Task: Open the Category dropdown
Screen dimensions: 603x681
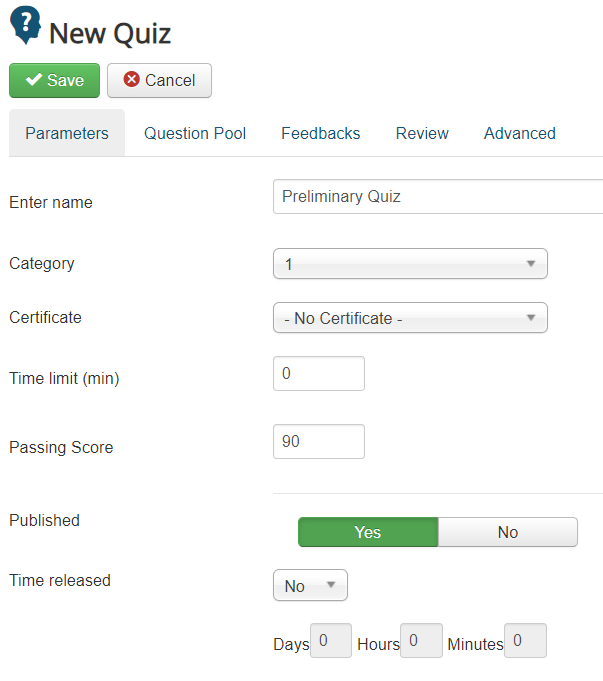Action: pos(410,265)
